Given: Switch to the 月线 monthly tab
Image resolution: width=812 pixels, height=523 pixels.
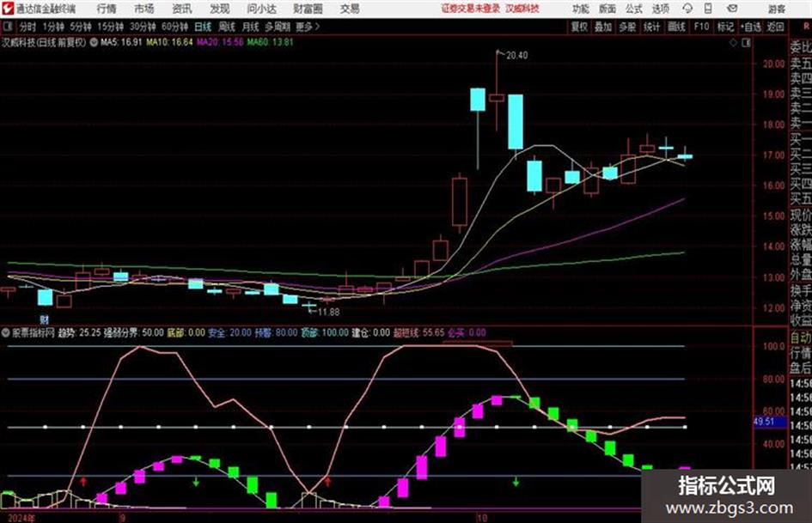Looking at the screenshot, I should [x=251, y=27].
